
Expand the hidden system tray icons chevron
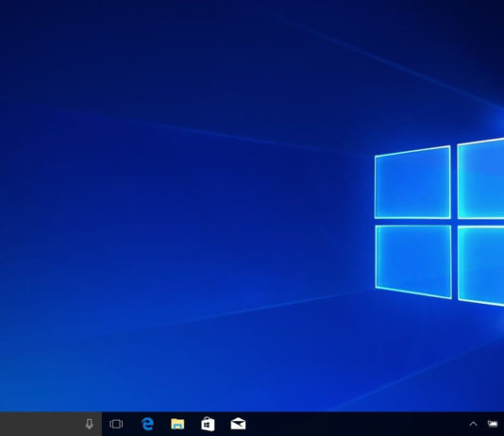click(473, 424)
